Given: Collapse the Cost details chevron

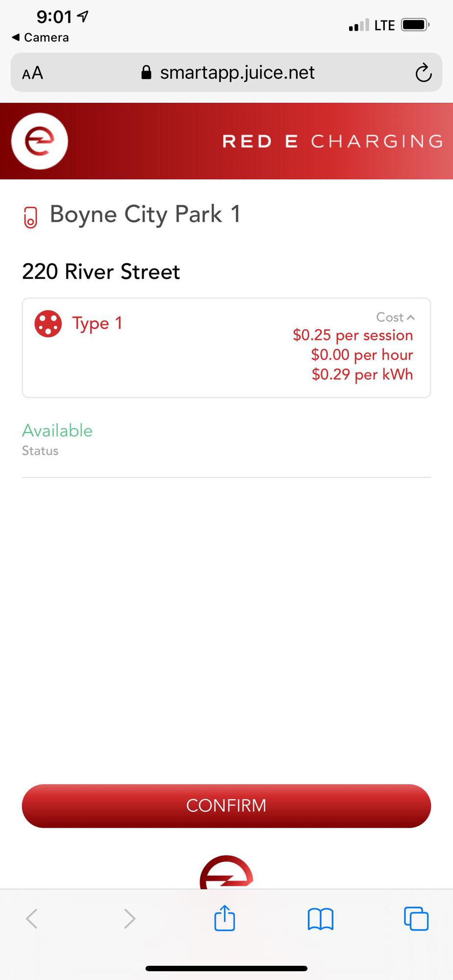Looking at the screenshot, I should coord(410,318).
